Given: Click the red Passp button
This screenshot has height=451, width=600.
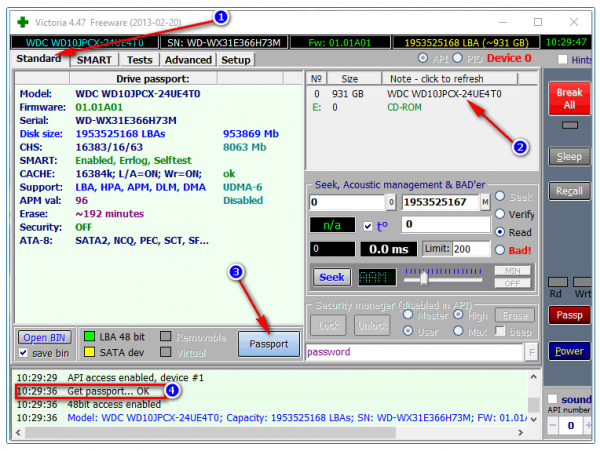Looking at the screenshot, I should 569,315.
